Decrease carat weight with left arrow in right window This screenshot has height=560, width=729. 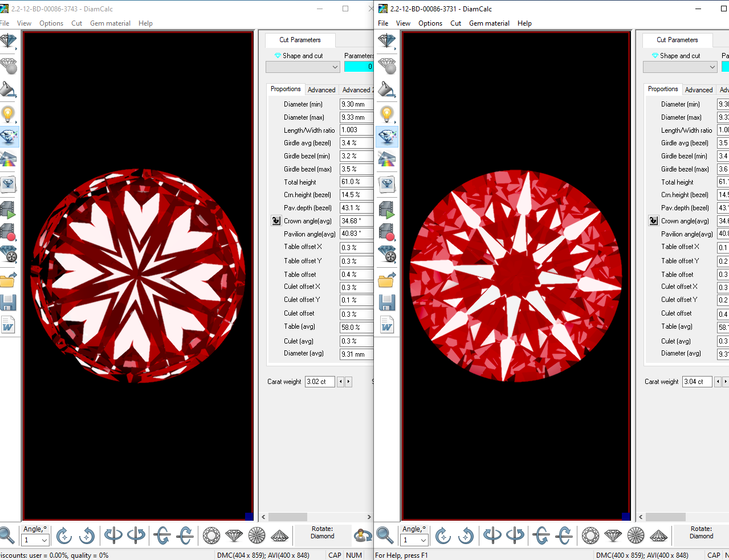tap(718, 382)
